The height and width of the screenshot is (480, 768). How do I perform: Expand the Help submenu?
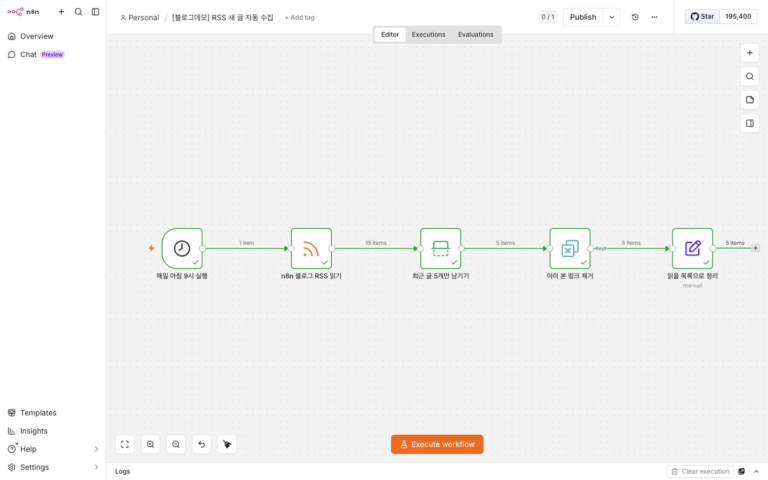click(96, 449)
